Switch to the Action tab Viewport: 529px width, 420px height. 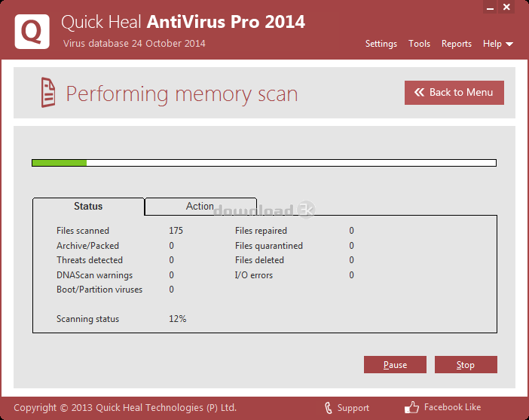tap(200, 207)
